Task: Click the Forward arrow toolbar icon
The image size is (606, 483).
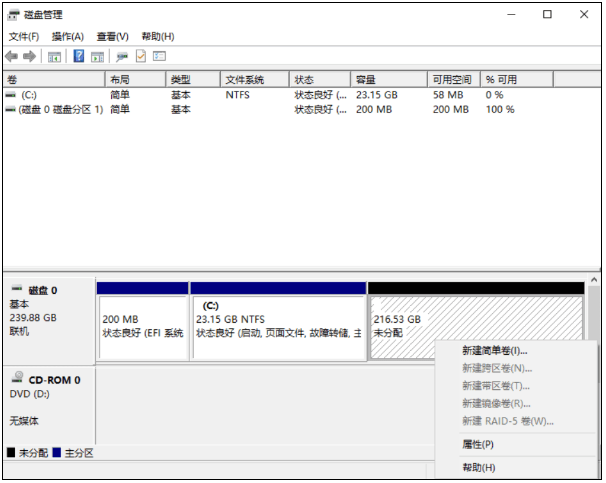Action: tap(29, 56)
